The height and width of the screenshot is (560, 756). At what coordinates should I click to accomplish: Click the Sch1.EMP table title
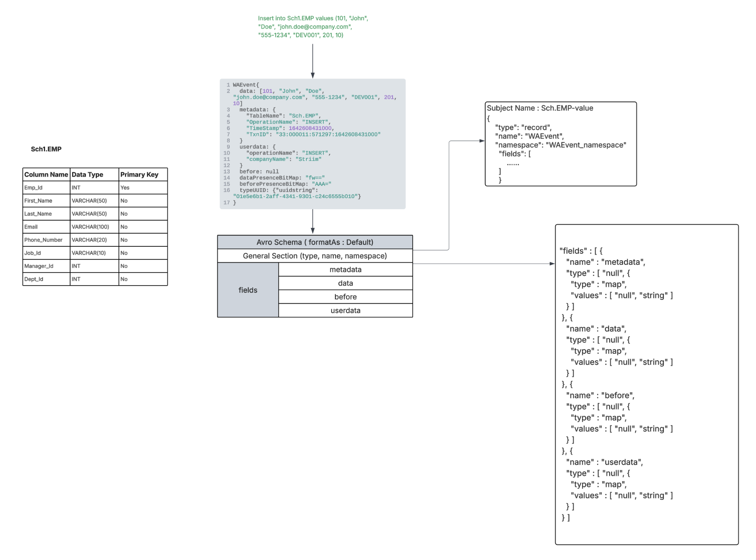click(46, 149)
